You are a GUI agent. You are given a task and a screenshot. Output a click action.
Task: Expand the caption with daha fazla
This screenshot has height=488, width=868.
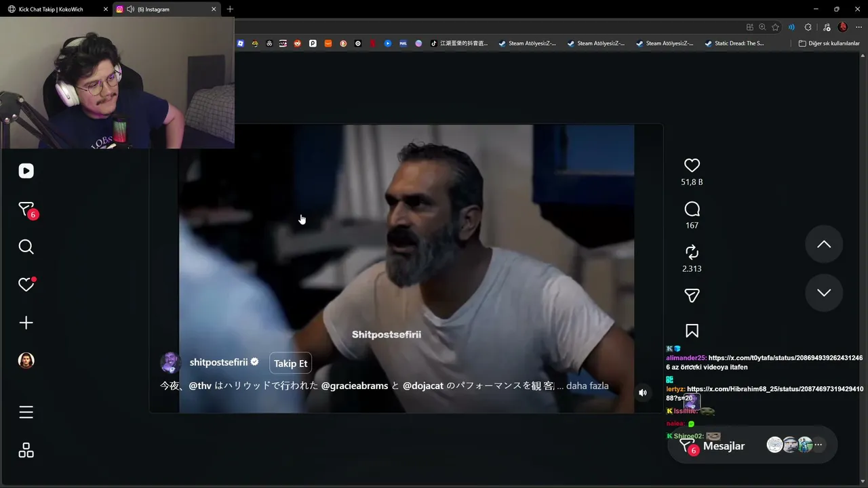[587, 386]
